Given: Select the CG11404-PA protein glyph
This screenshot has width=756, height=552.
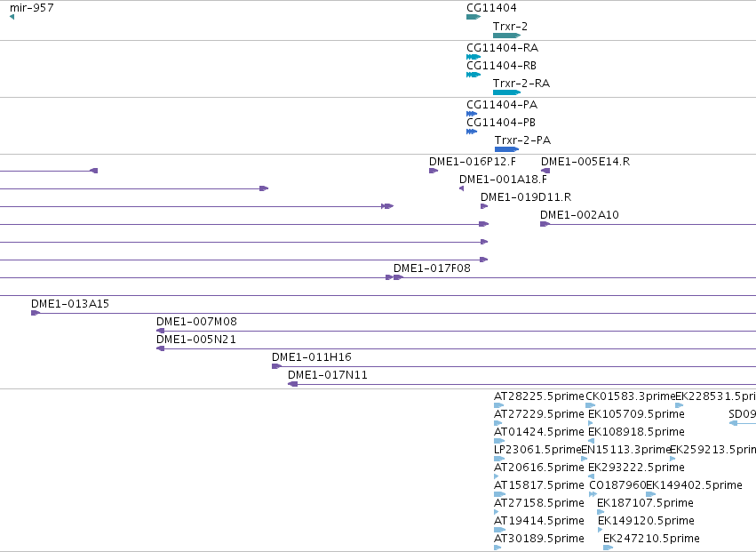Looking at the screenshot, I should [472, 114].
